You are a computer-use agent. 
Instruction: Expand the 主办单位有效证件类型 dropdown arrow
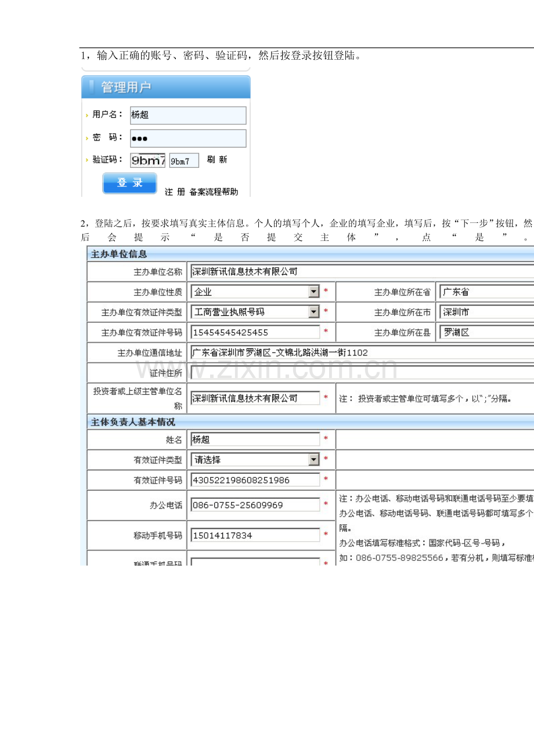point(313,312)
